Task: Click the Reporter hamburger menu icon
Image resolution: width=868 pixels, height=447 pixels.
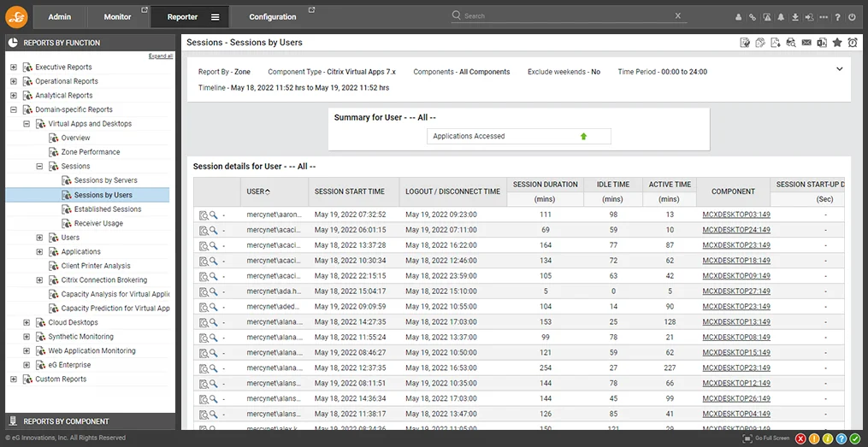Action: (216, 17)
